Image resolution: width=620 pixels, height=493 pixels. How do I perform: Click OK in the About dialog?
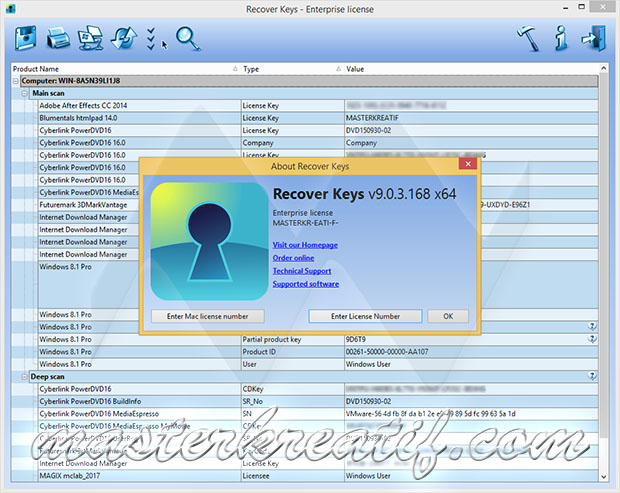448,316
